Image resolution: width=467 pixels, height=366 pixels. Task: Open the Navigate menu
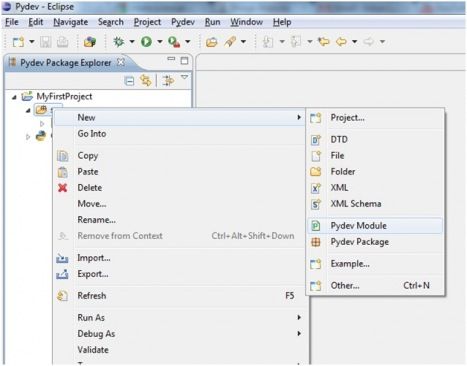71,22
